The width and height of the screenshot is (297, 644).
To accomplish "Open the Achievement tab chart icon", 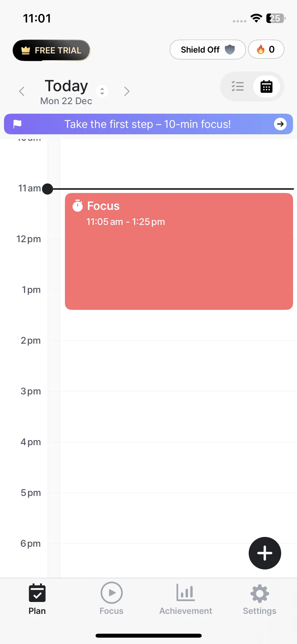I will coord(186,593).
